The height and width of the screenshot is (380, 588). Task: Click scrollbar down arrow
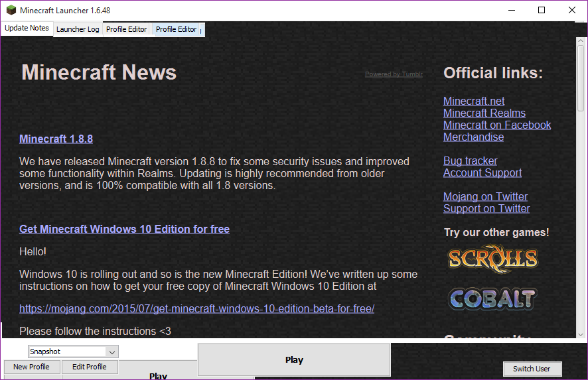pos(581,335)
